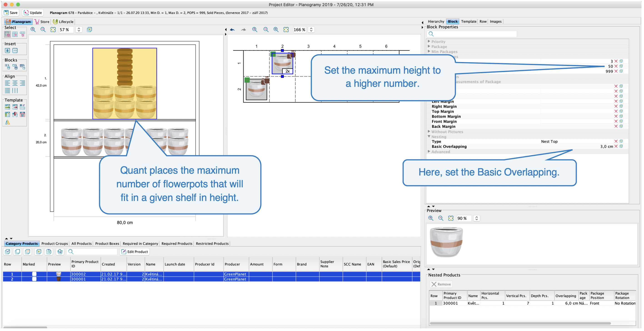Align block contents to the left
The height and width of the screenshot is (331, 644).
click(x=7, y=83)
